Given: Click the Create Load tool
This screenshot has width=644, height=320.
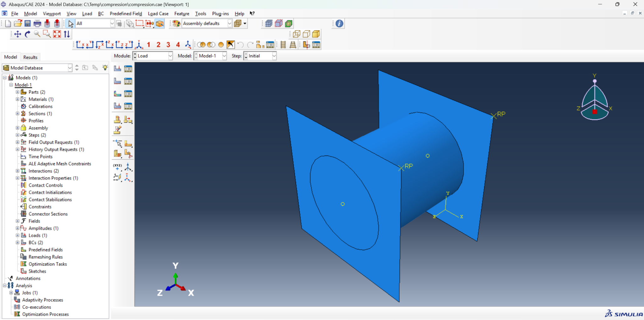Looking at the screenshot, I should point(117,68).
